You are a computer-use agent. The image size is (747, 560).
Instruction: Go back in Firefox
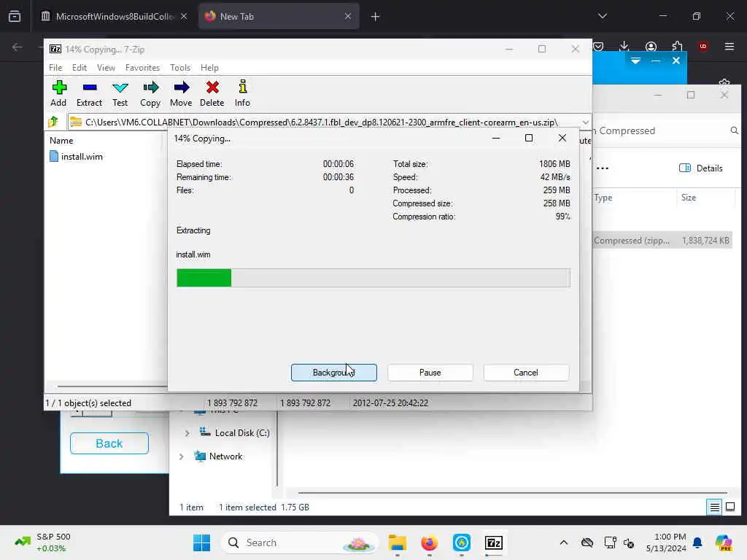pos(18,47)
